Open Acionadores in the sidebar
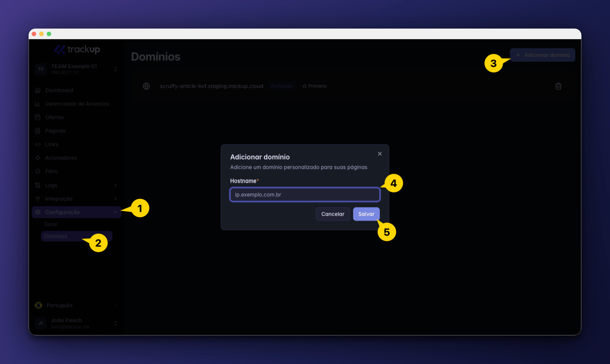This screenshot has width=610, height=364. tap(76, 158)
